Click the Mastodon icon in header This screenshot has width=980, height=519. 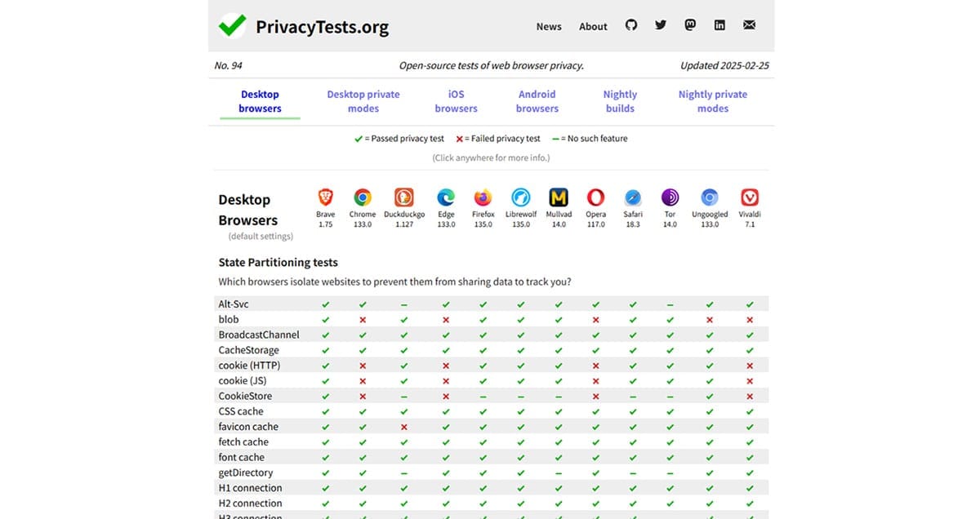pyautogui.click(x=690, y=25)
